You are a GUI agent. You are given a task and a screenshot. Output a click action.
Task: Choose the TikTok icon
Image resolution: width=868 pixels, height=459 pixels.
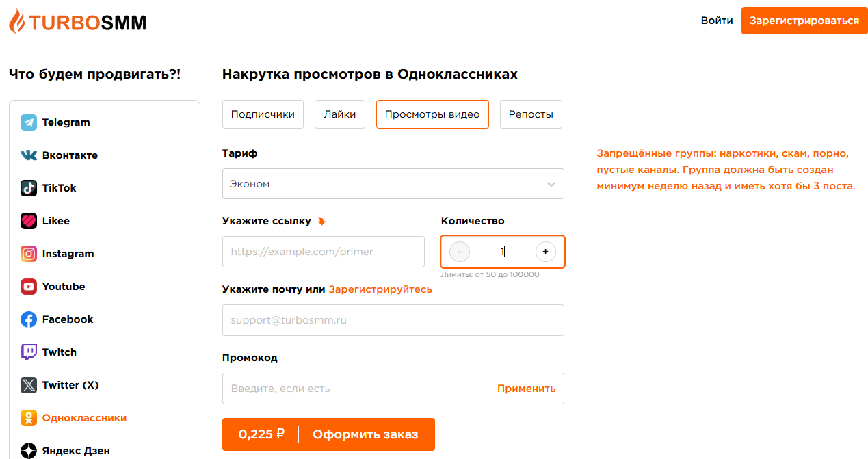tap(29, 188)
